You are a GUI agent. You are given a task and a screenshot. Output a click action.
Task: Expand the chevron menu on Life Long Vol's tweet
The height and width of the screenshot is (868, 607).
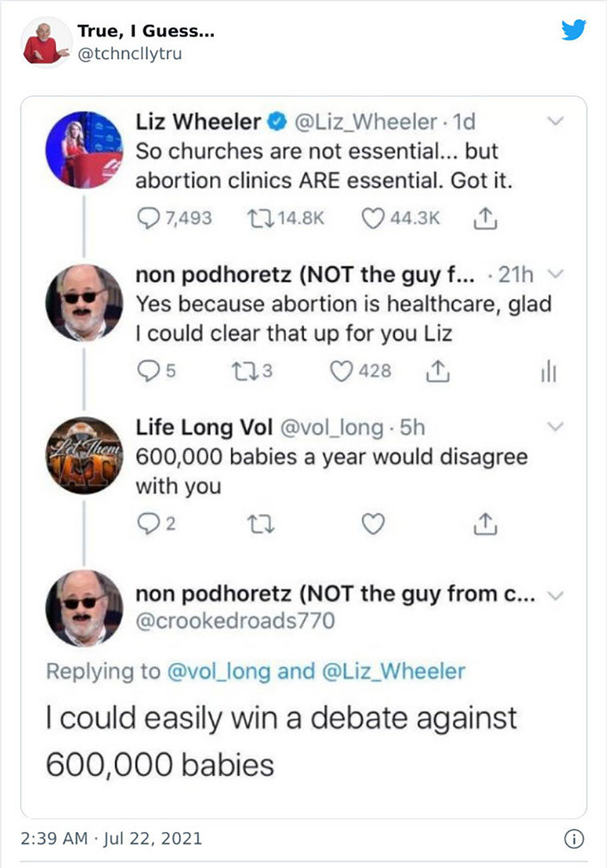click(555, 426)
